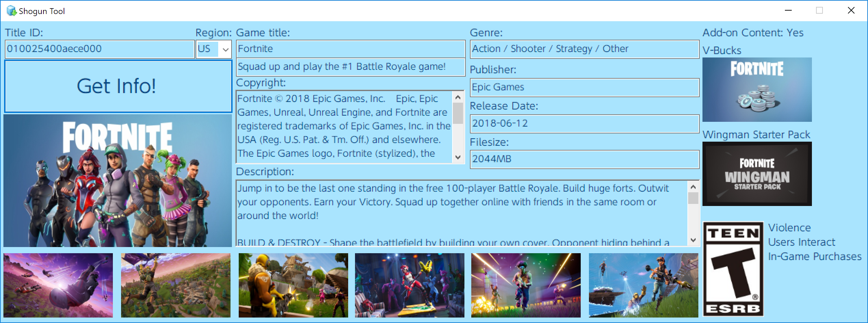
Task: Close the Shogun Tool window
Action: [851, 11]
